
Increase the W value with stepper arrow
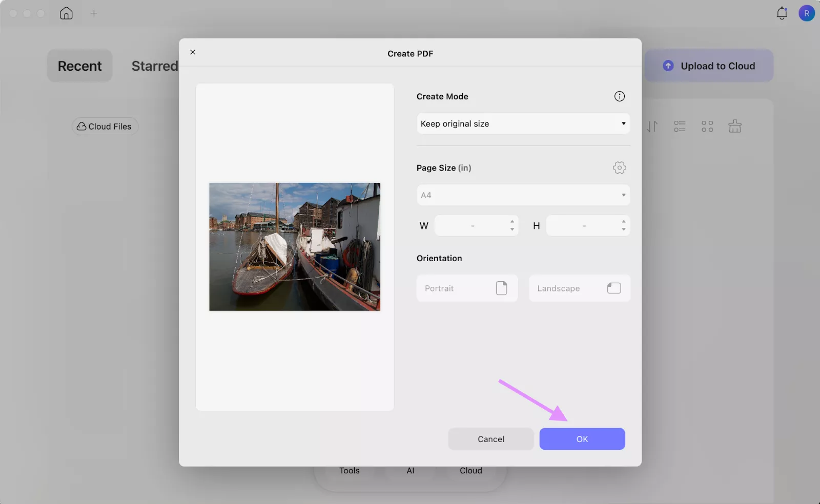(512, 222)
